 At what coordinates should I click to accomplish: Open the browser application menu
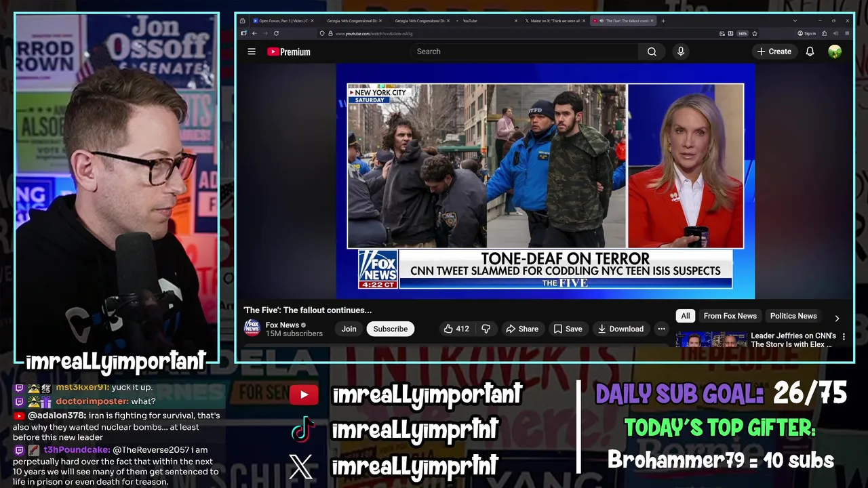click(846, 33)
